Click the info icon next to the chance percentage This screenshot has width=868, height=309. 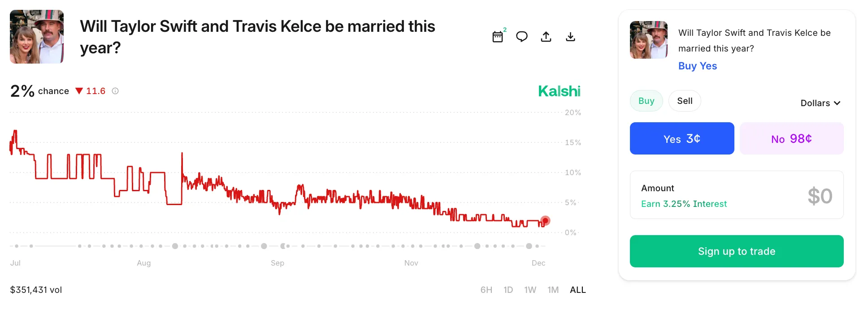[115, 91]
